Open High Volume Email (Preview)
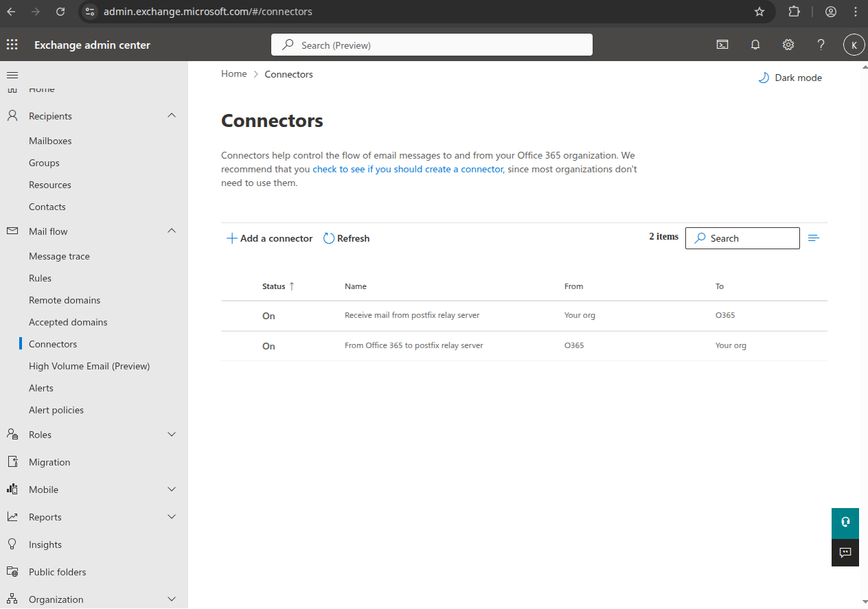This screenshot has height=609, width=868. (89, 366)
